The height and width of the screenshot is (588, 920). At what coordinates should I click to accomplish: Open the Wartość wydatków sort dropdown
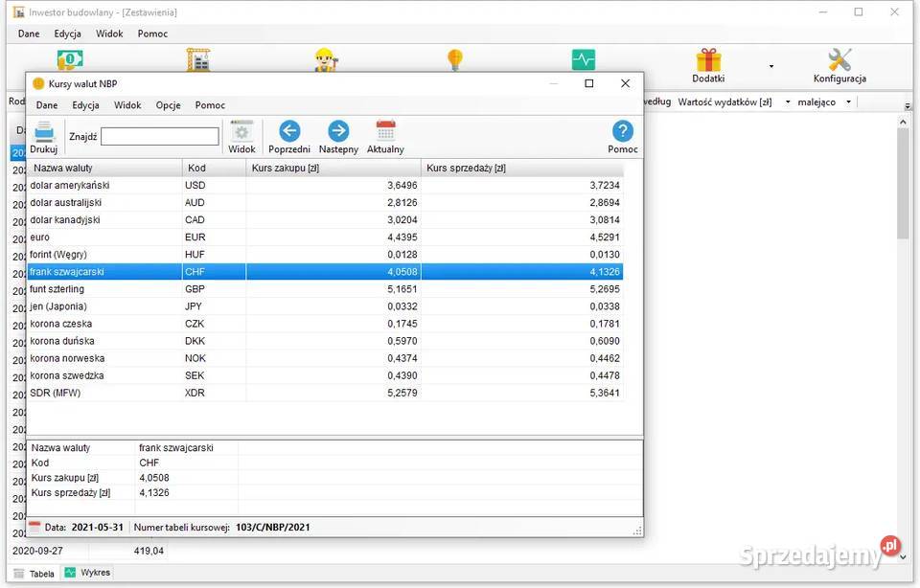pyautogui.click(x=733, y=102)
